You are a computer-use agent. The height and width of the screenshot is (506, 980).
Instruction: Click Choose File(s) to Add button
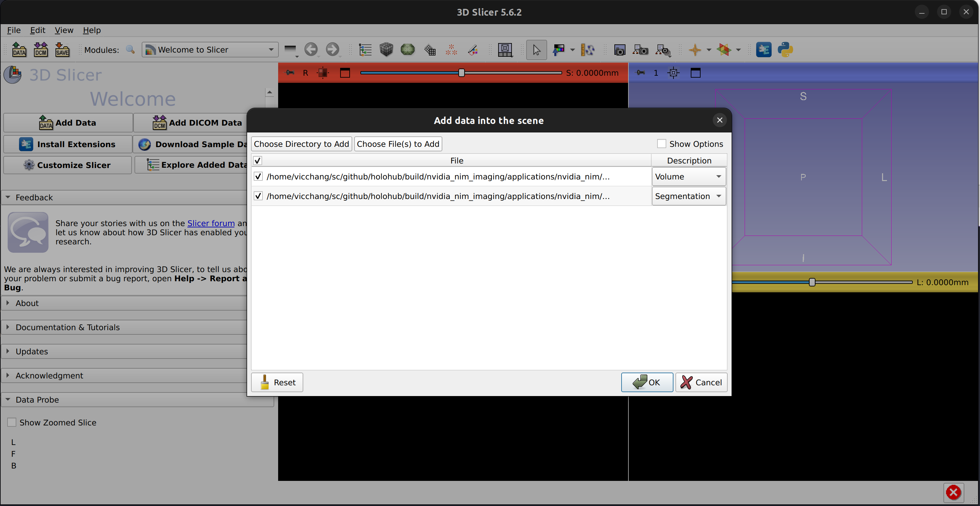pyautogui.click(x=398, y=144)
